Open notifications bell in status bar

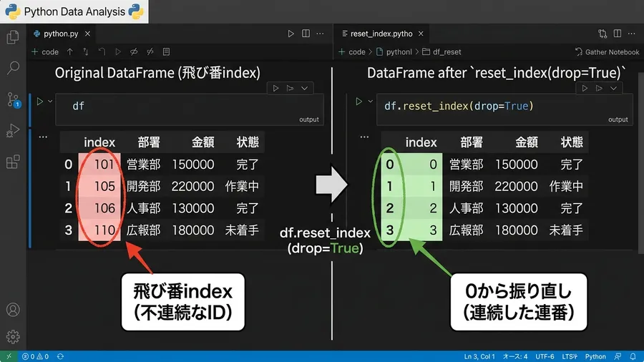633,356
